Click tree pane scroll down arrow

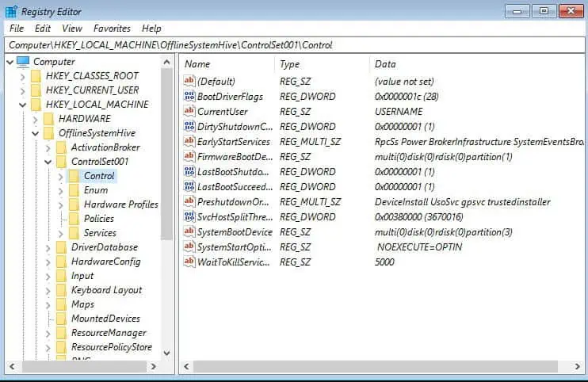tap(167, 353)
